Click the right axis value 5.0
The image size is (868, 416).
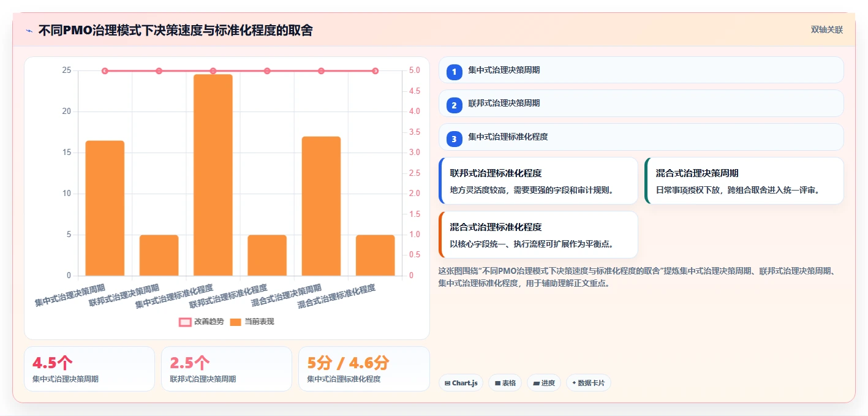(415, 70)
